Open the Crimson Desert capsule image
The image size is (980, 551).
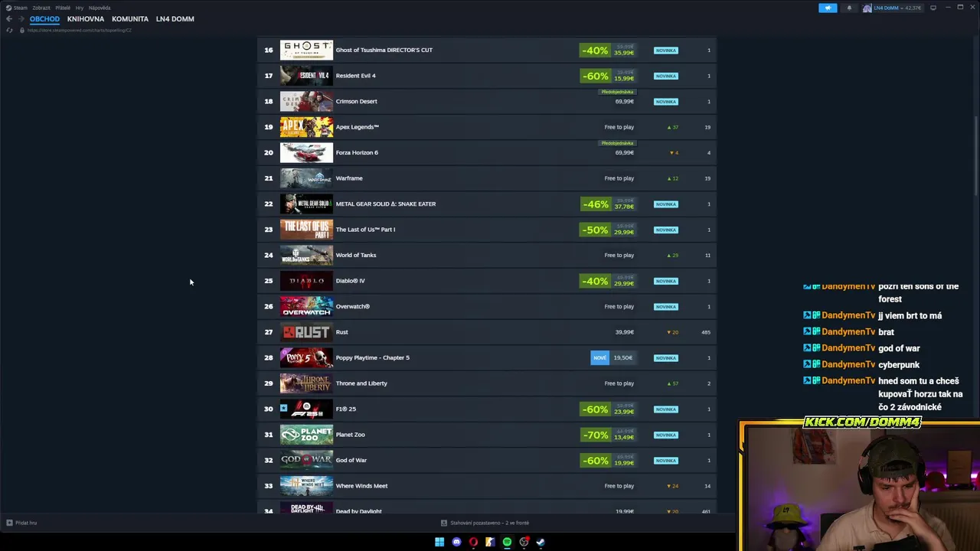pos(306,102)
